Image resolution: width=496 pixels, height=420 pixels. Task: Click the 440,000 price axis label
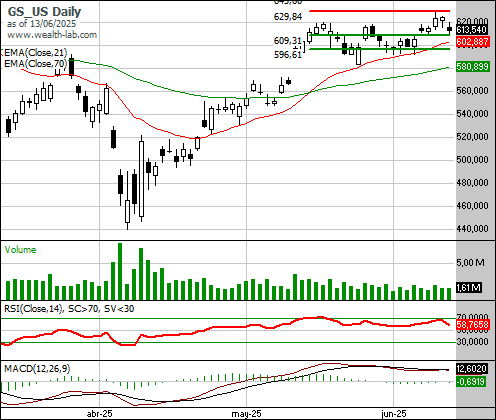click(x=472, y=229)
